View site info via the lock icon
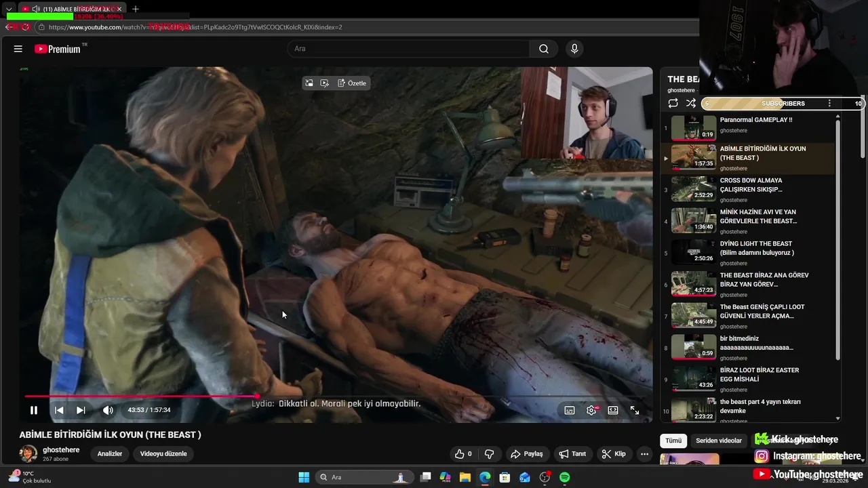 [x=41, y=27]
